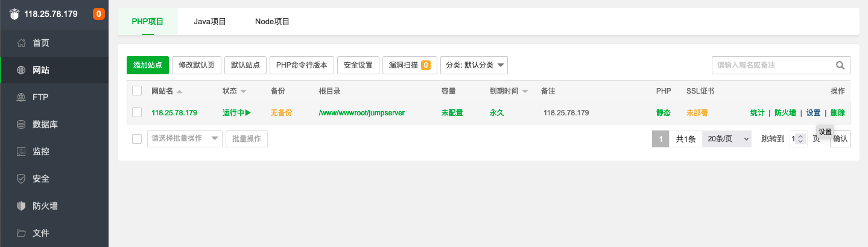This screenshot has height=247, width=868.
Task: Click the site name 118.25.78.179 link
Action: pyautogui.click(x=174, y=112)
